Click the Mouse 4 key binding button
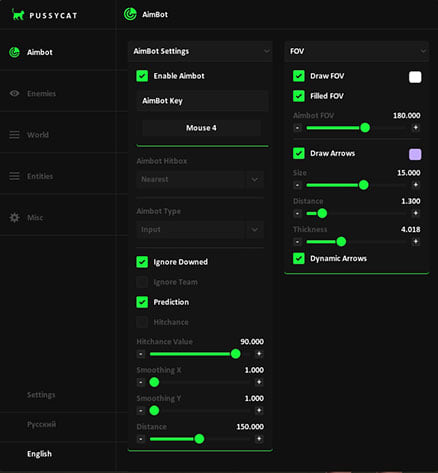 [x=201, y=128]
